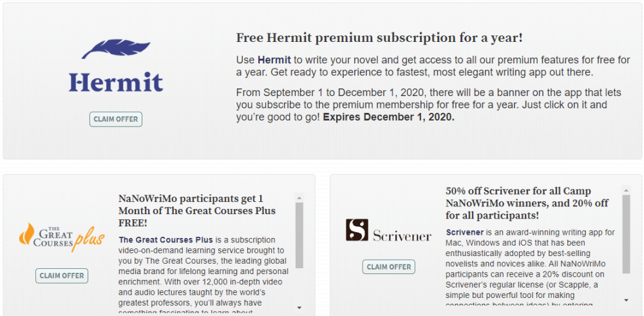Click the Hermit wordmark under the feather
This screenshot has height=316, width=644.
pos(116,82)
